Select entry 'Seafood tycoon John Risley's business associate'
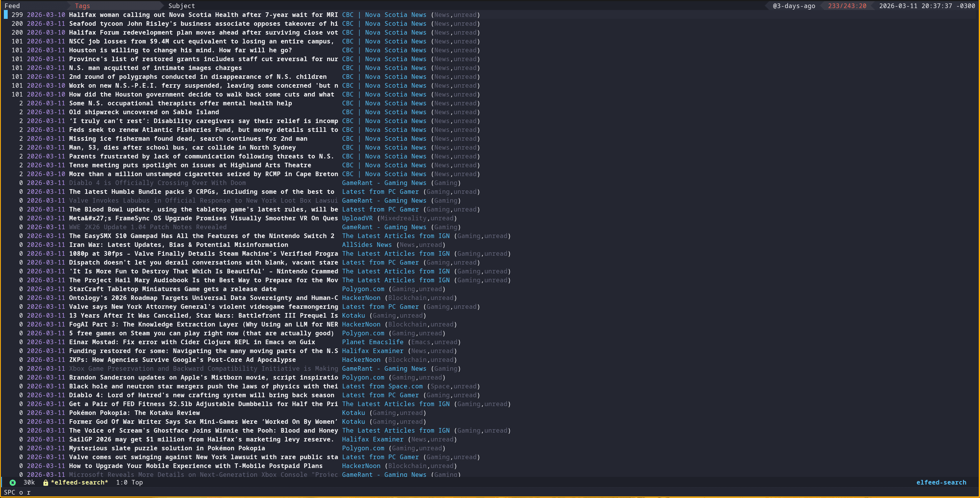Image resolution: width=980 pixels, height=498 pixels. [203, 23]
